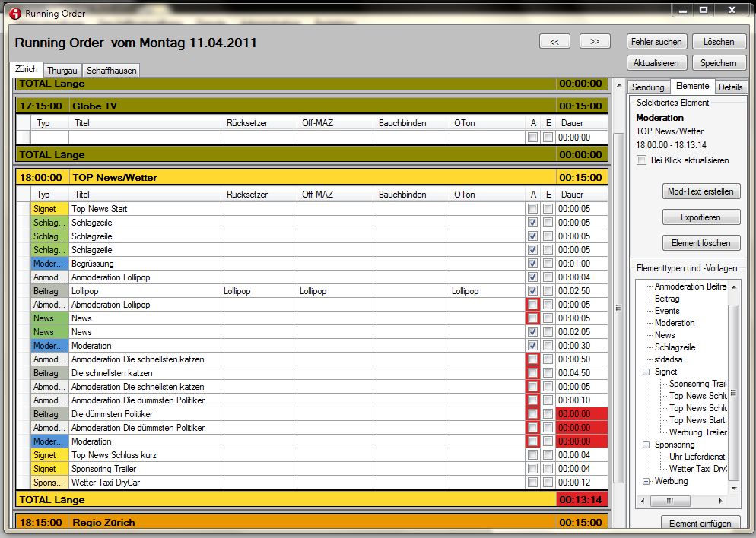Collapse the Sponsoring tree node
The image size is (756, 538).
(646, 445)
